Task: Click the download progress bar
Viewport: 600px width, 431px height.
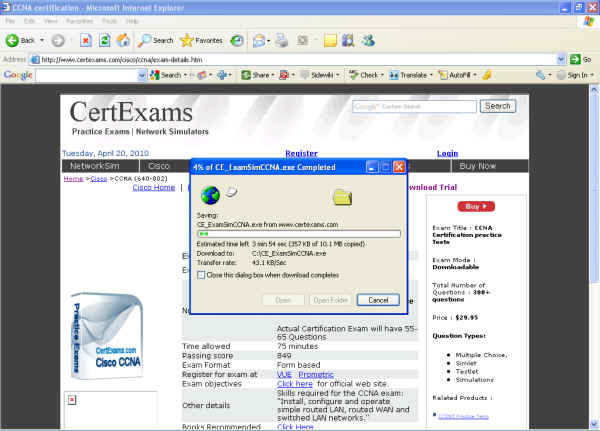Action: (x=299, y=233)
